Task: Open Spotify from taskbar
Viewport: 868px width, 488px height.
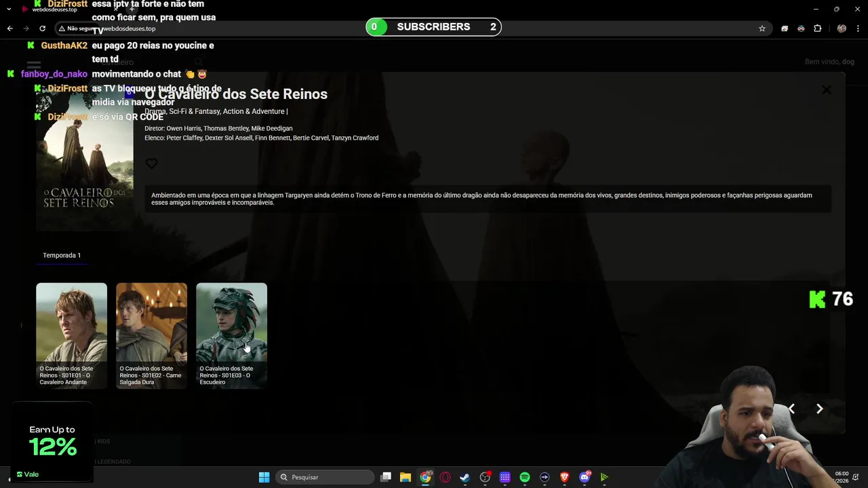Action: tap(525, 477)
